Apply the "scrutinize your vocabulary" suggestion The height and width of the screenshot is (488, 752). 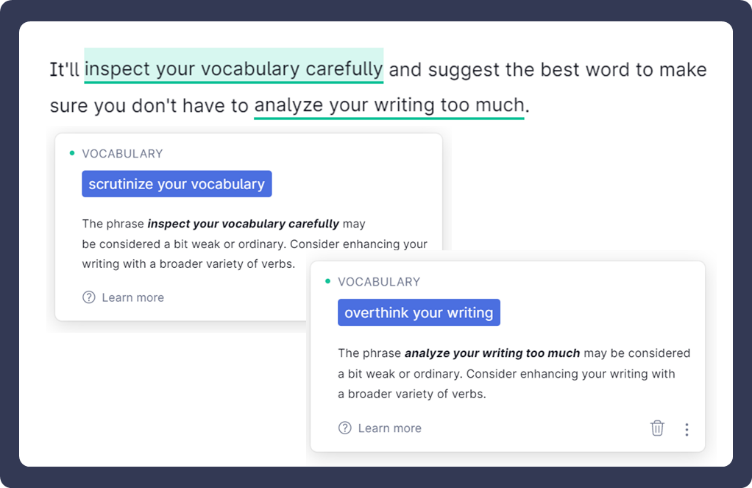(176, 184)
